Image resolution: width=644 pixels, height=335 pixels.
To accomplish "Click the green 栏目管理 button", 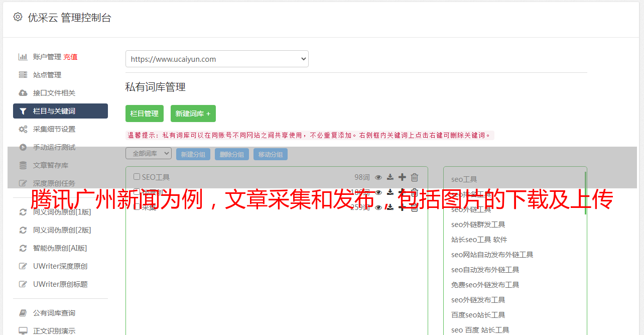I will coord(145,114).
